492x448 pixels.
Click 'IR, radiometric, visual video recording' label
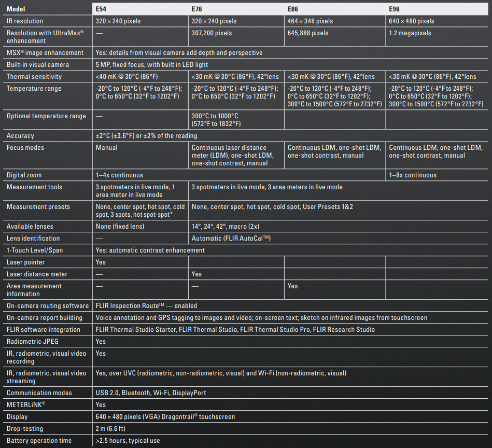tap(46, 357)
